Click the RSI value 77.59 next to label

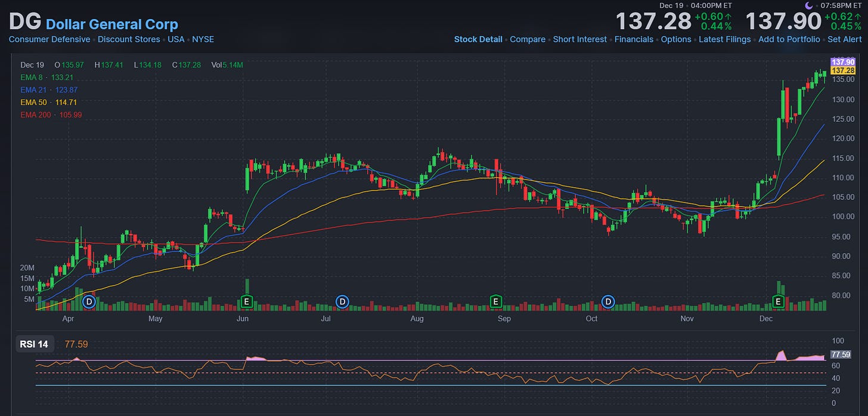point(76,344)
